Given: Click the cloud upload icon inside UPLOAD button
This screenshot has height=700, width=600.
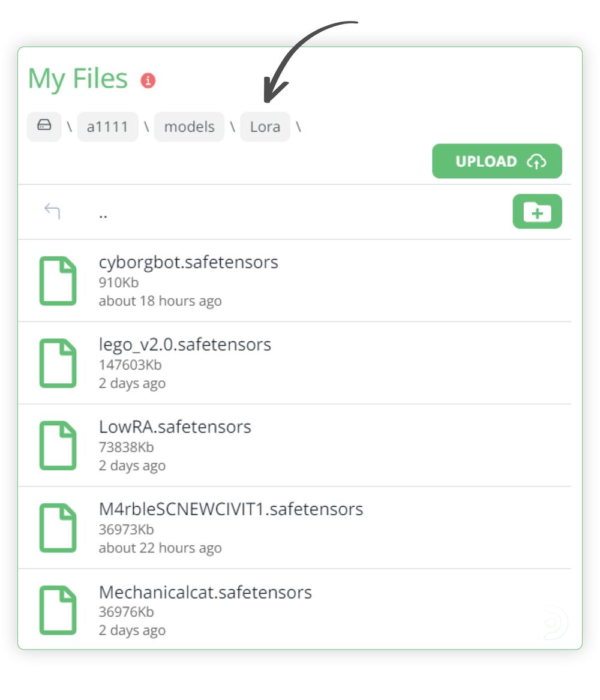Looking at the screenshot, I should [536, 161].
